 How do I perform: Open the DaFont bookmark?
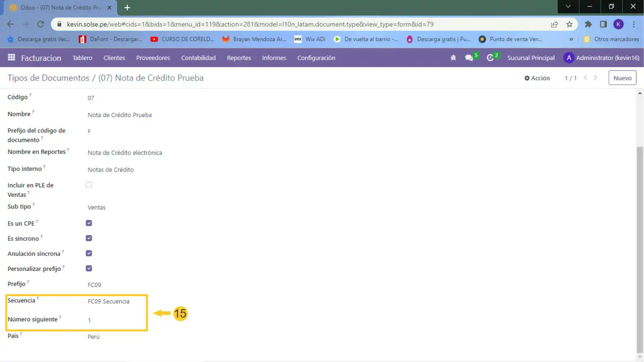tap(111, 39)
